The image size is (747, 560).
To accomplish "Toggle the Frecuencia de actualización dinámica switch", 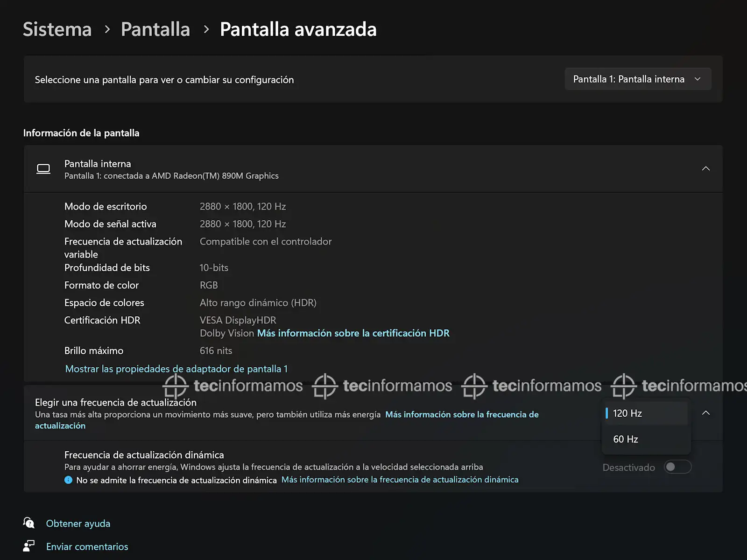I will (677, 467).
